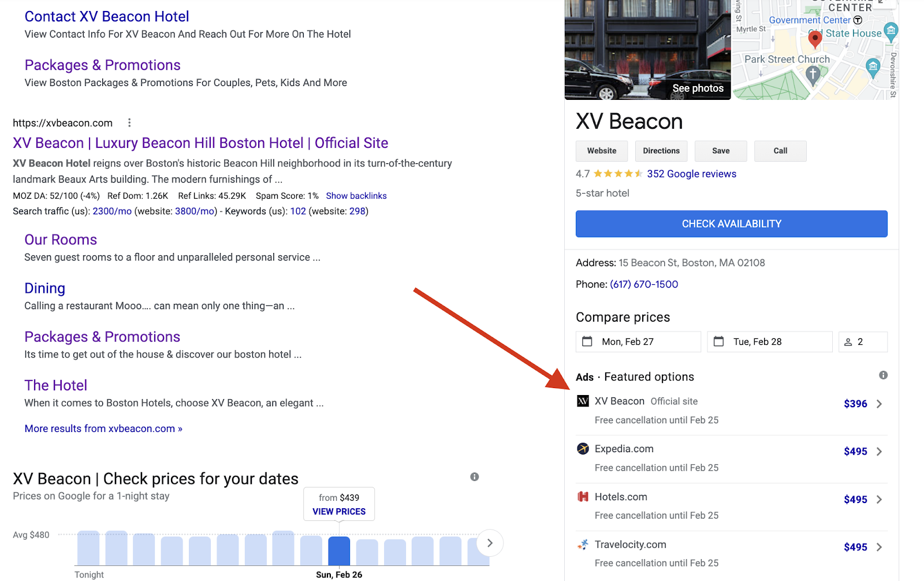This screenshot has height=581, width=924.
Task: Expand the Travelocity.com $495 offer chevron
Action: coord(880,547)
